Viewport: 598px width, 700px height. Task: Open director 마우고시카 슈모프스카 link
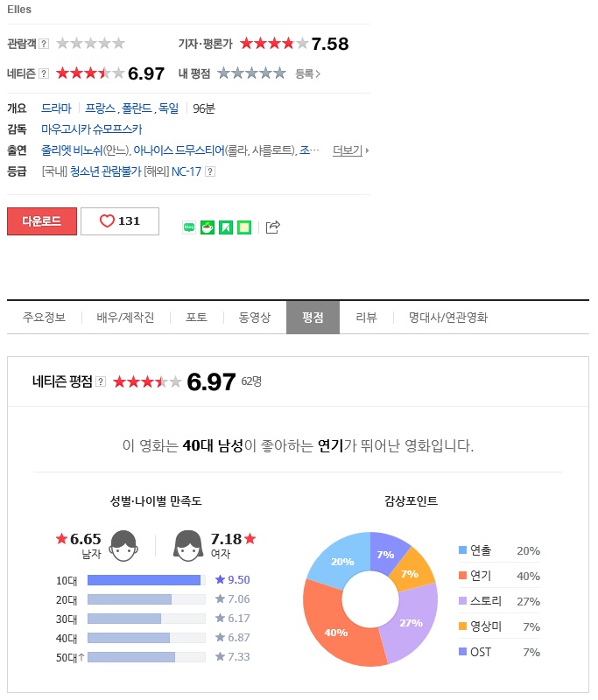click(92, 129)
